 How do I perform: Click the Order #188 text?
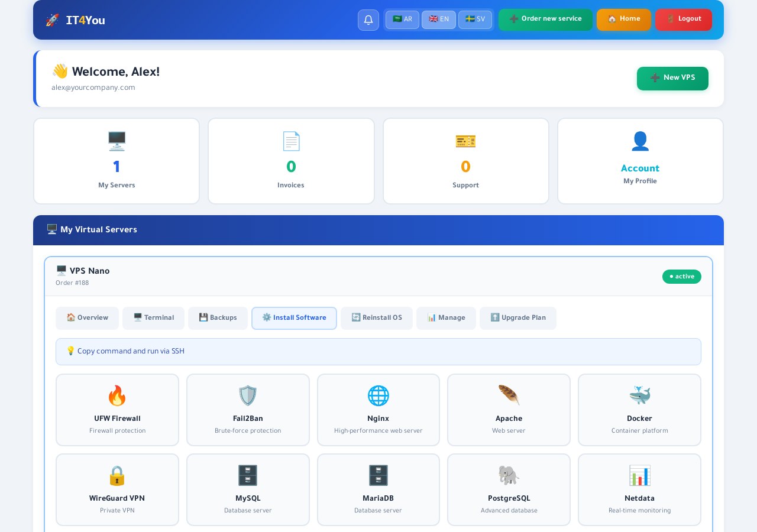tap(72, 283)
